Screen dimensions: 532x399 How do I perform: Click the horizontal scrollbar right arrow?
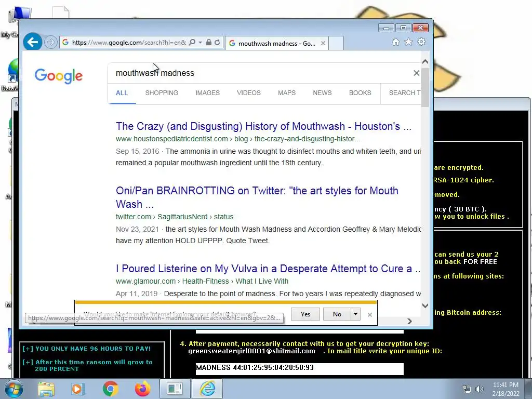coord(409,321)
